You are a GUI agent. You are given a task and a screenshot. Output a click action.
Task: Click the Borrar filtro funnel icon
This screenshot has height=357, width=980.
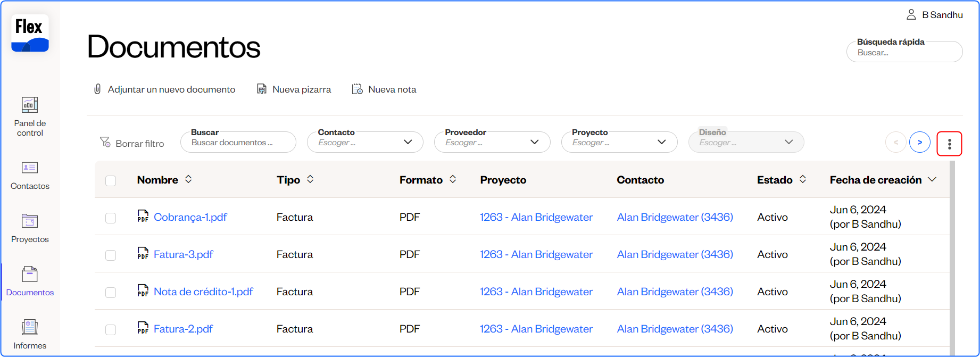pos(105,142)
